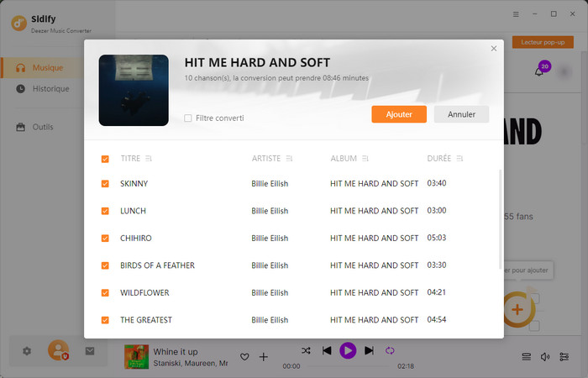Click the shuffle playback icon
588x378 pixels.
[306, 350]
